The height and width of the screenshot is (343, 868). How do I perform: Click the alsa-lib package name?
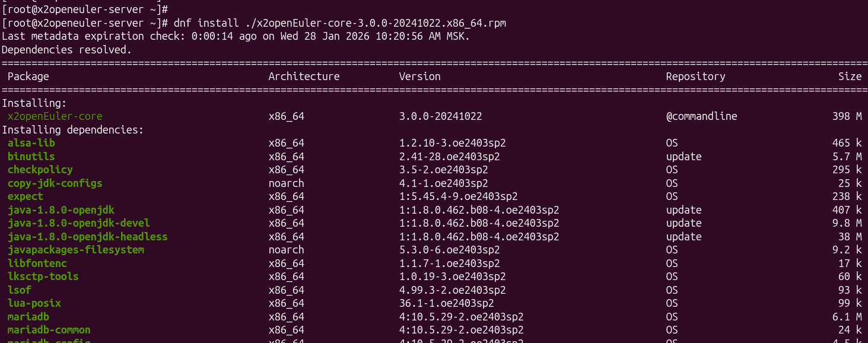[31, 143]
